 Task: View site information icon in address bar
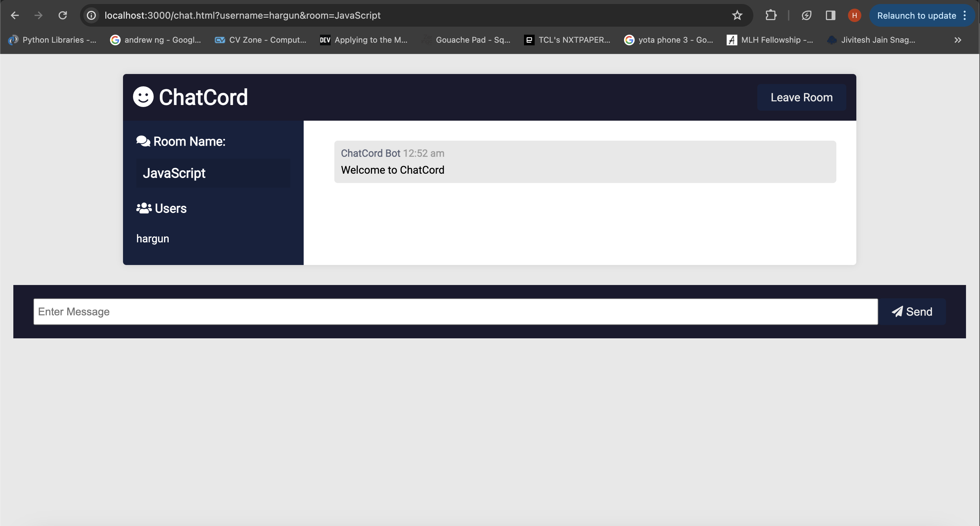tap(91, 15)
